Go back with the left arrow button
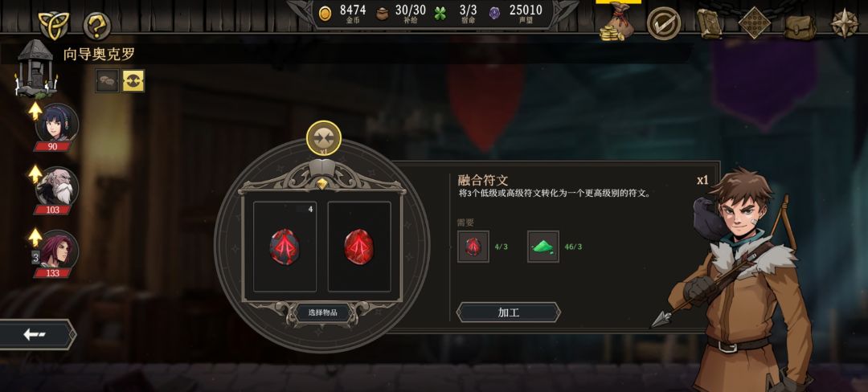Screen dimensions: 868x392 (x=36, y=334)
